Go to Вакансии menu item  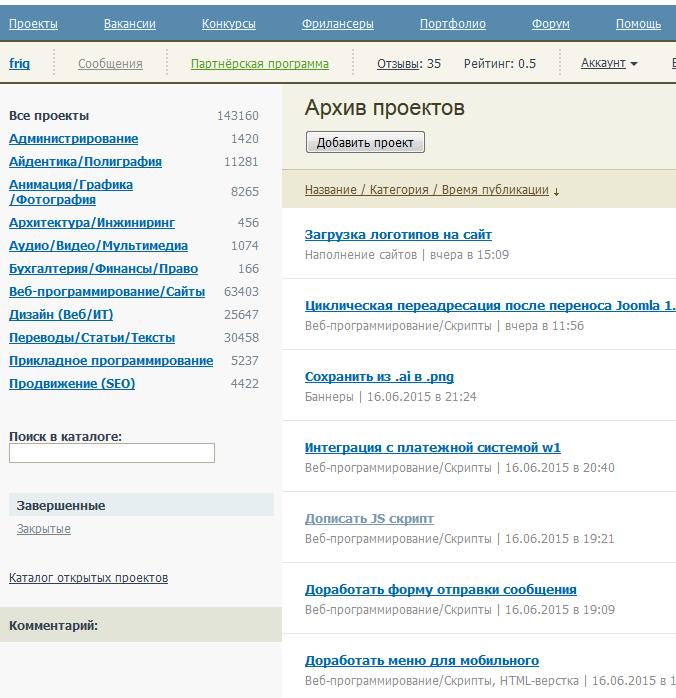coord(129,24)
